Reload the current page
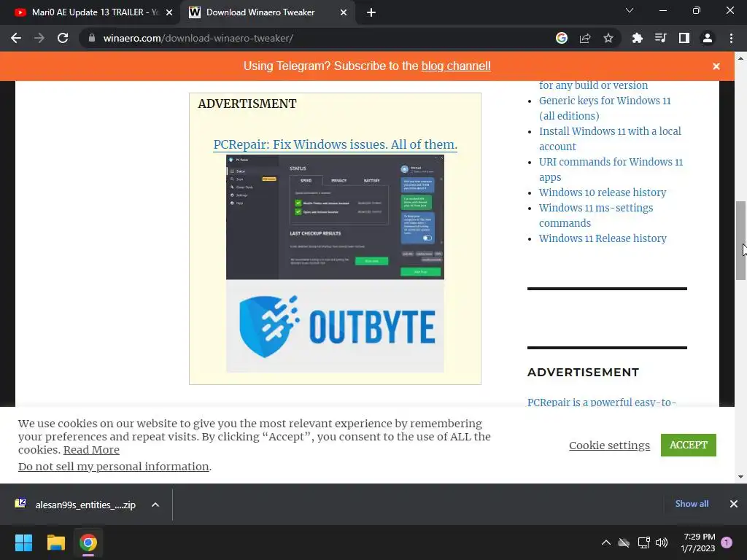This screenshot has width=747, height=560. pyautogui.click(x=63, y=38)
